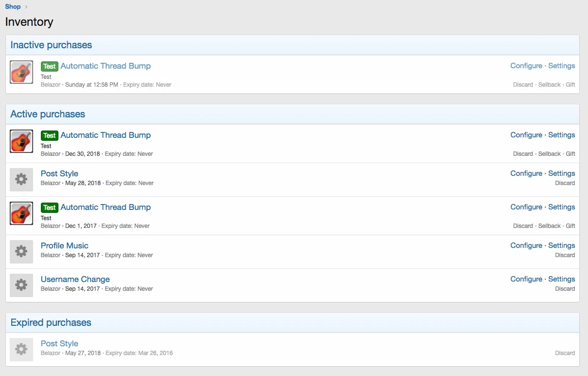This screenshot has height=376, width=588.
Task: Open Settings for inactive Automatic Thread Bump
Action: (x=561, y=66)
